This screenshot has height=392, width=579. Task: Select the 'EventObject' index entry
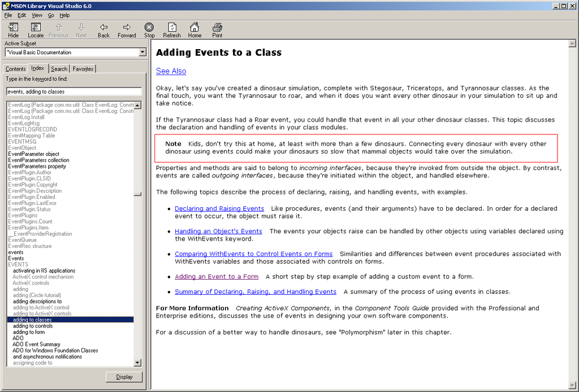click(22, 148)
